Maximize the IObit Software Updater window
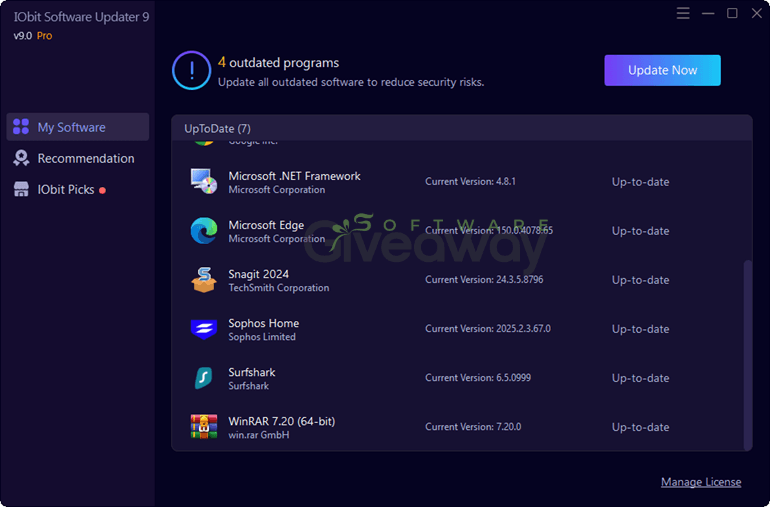 732,13
